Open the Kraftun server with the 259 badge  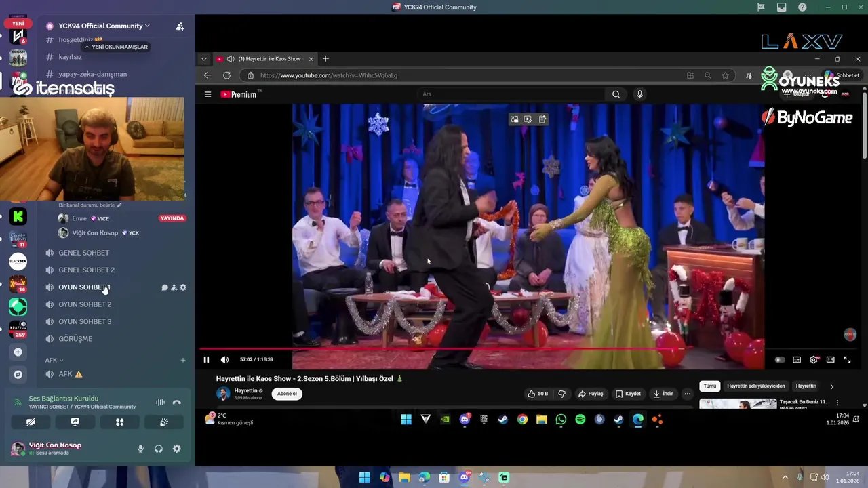pos(18,328)
